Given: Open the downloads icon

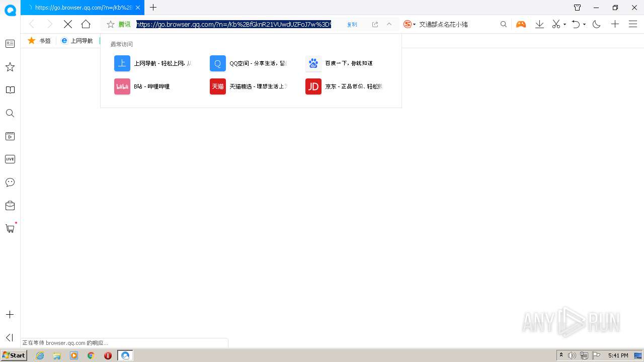Looking at the screenshot, I should pyautogui.click(x=539, y=24).
